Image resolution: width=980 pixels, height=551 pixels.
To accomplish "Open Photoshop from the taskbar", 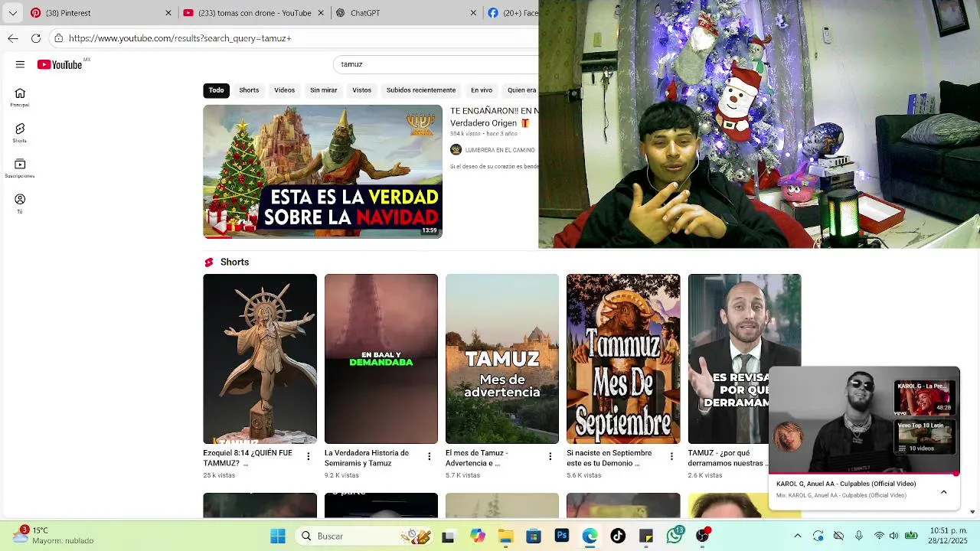I will tap(562, 536).
